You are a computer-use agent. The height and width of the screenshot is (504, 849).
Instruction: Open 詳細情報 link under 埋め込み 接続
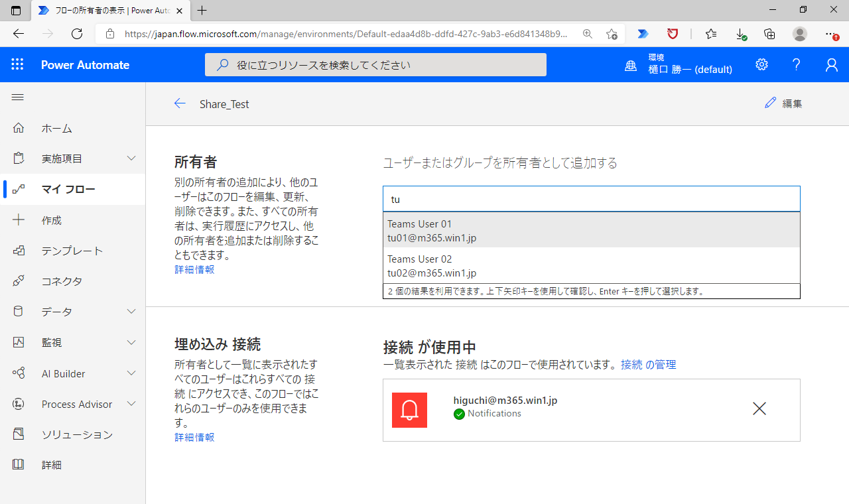coord(194,437)
